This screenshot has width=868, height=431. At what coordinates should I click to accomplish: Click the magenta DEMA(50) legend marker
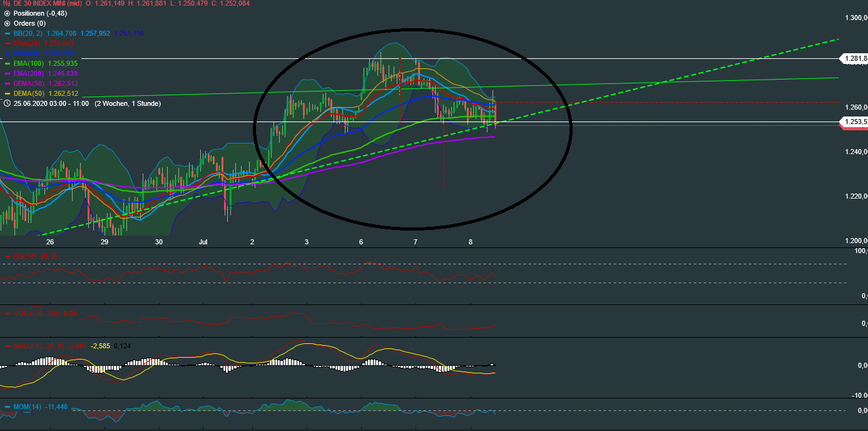[x=6, y=83]
